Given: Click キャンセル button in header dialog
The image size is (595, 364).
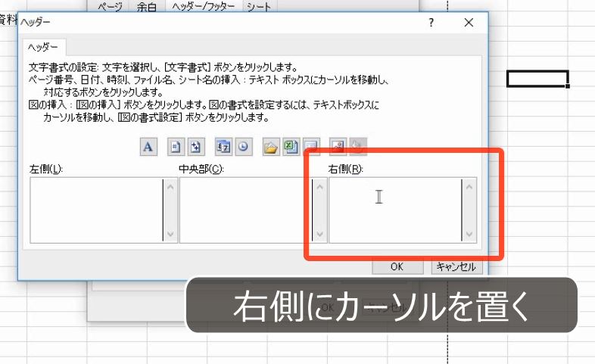Looking at the screenshot, I should [x=456, y=267].
